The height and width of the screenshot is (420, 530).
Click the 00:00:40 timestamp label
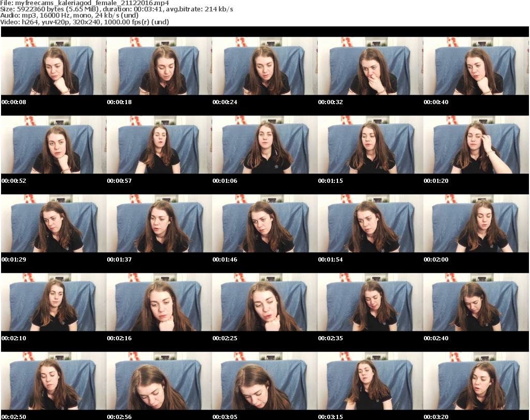(x=436, y=102)
